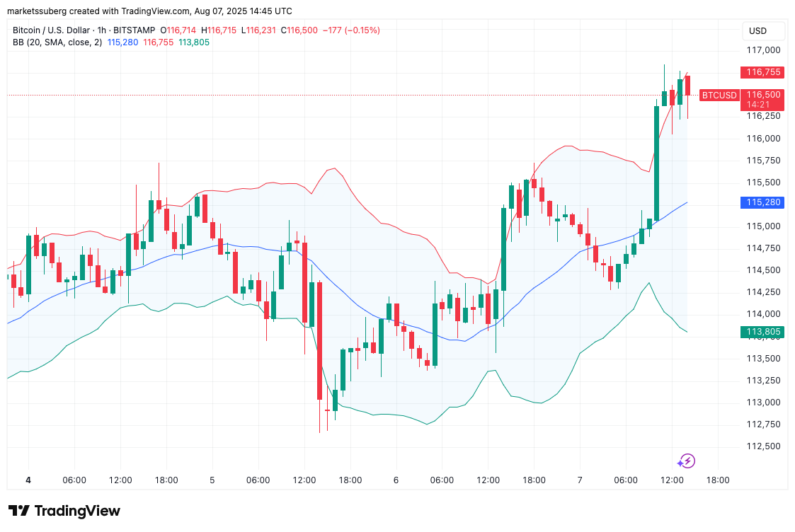The height and width of the screenshot is (532, 795).
Task: Click the 112,500 price scale label
Action: coord(763,446)
